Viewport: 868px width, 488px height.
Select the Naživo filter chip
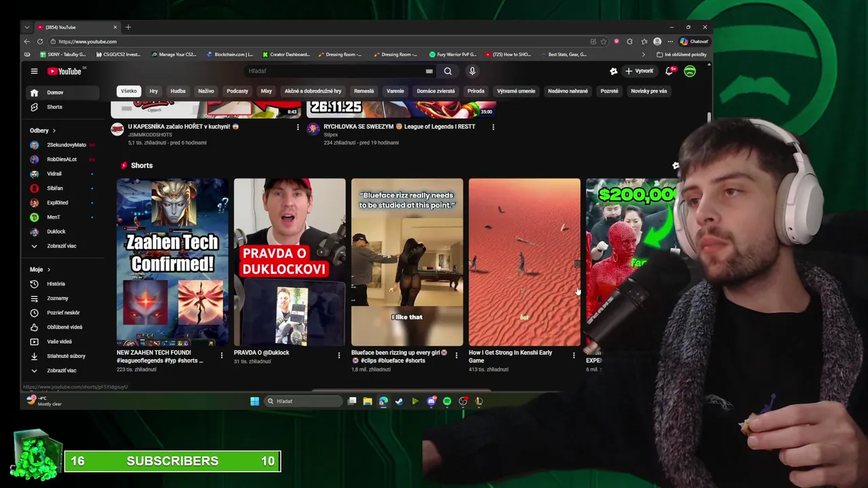click(206, 91)
